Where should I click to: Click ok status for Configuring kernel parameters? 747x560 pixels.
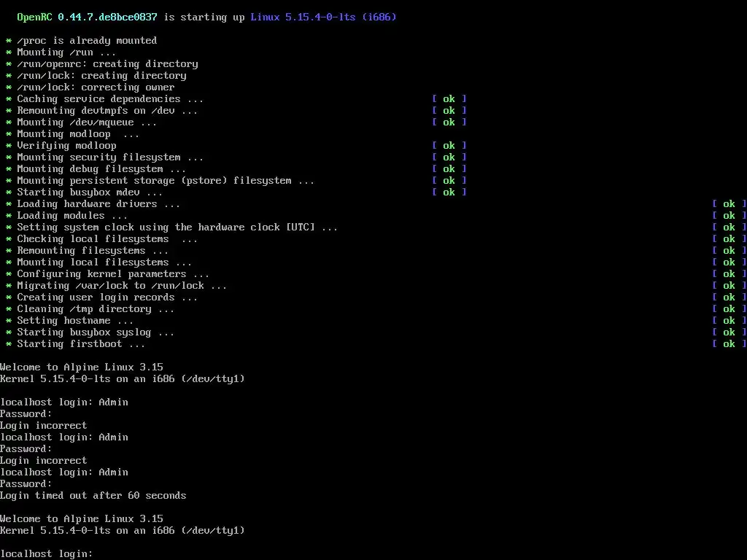729,274
